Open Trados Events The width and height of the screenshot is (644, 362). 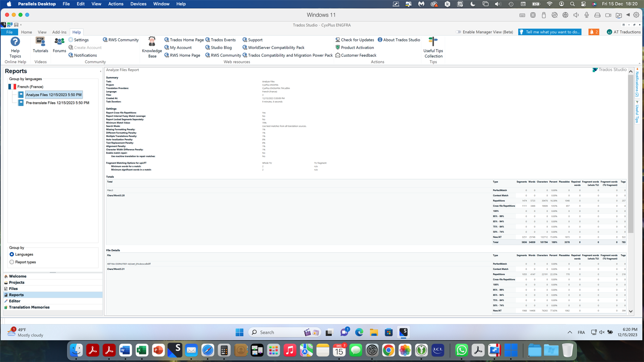220,40
